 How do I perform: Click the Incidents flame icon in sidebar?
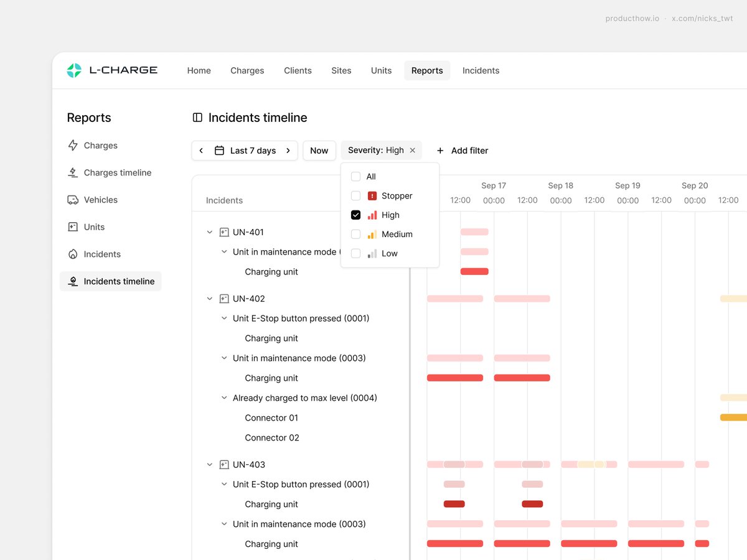73,254
